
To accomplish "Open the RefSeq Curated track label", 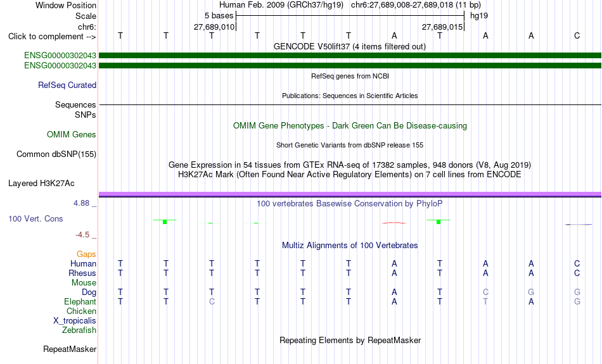I will (x=67, y=85).
